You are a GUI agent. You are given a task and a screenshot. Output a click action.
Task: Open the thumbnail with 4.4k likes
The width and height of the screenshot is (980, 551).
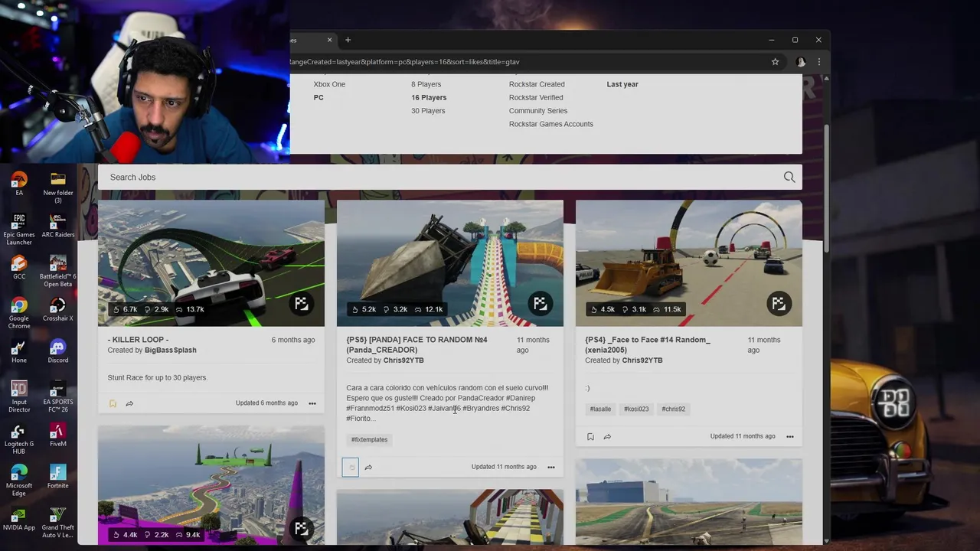pyautogui.click(x=211, y=485)
